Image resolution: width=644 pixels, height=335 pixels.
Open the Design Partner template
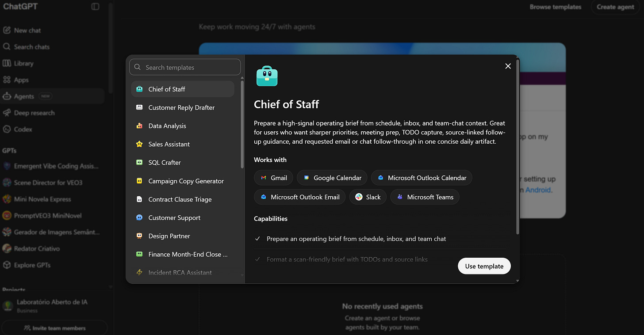pos(183,236)
